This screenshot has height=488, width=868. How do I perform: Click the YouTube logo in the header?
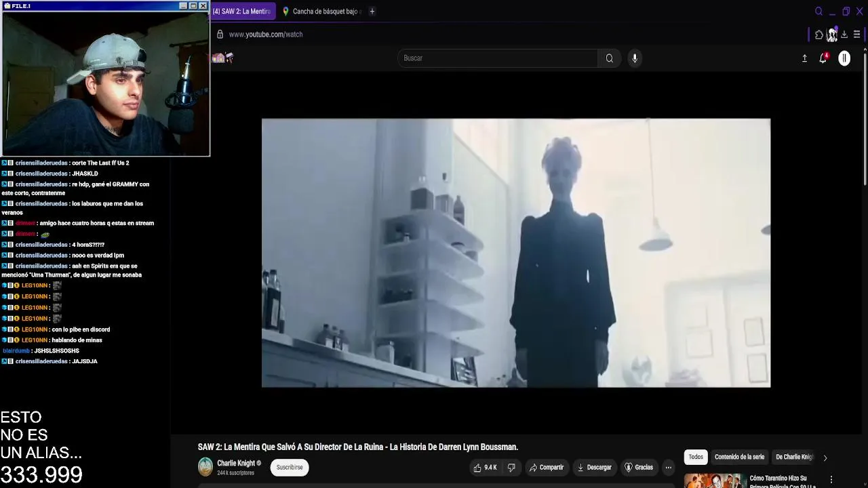[222, 58]
